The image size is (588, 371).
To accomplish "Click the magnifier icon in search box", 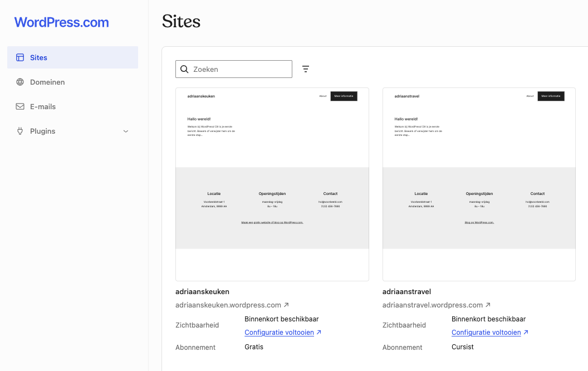I will tap(184, 69).
